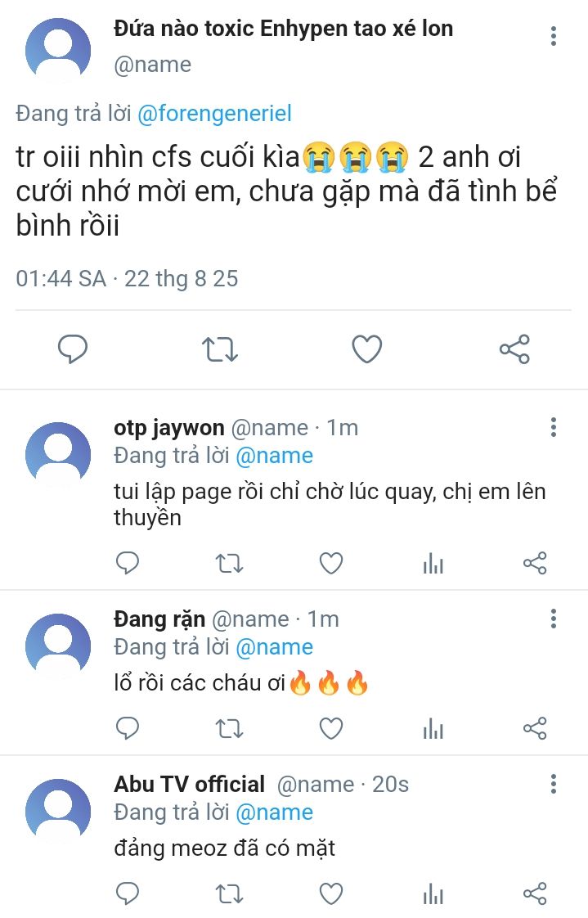Open otp jaywon's profile name

[168, 428]
